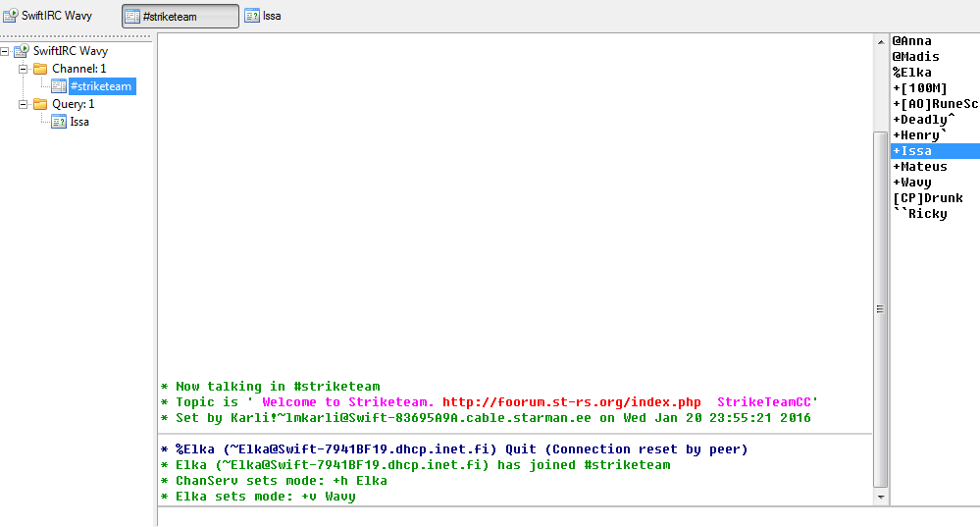Click 'Elka has joined #striketeam' line
This screenshot has height=527, width=980.
pyautogui.click(x=416, y=464)
